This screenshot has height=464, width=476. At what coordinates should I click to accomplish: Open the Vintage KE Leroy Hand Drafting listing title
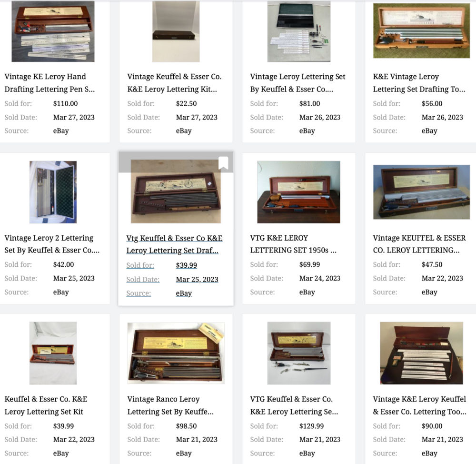tap(50, 82)
